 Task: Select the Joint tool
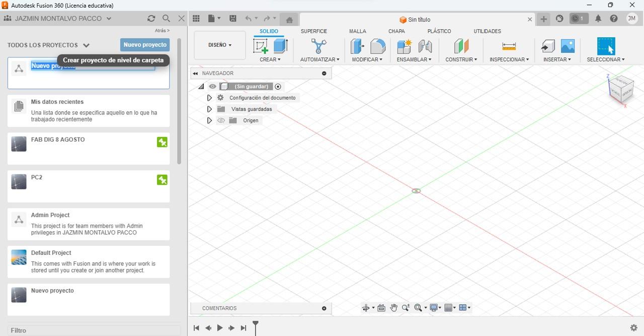pyautogui.click(x=425, y=46)
